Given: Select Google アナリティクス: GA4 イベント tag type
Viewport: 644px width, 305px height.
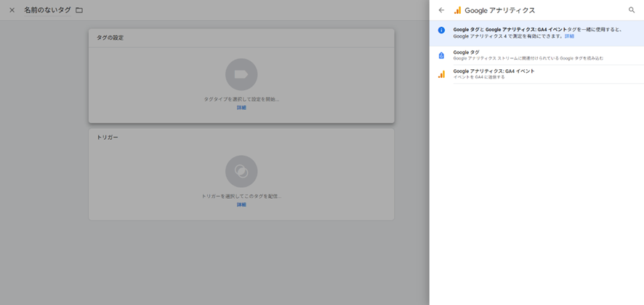Looking at the screenshot, I should pos(536,74).
